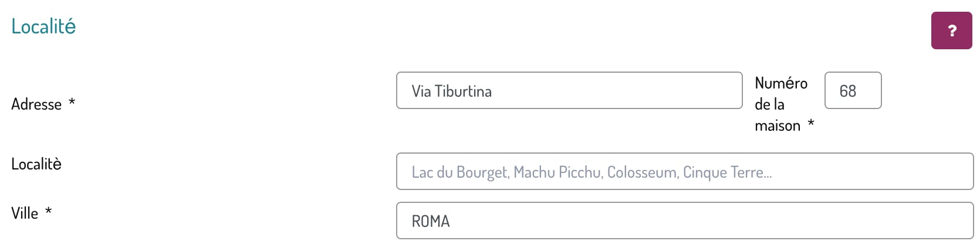Click the ROMA text in the Ville field
Screen dimensions: 980x251
pyautogui.click(x=431, y=222)
